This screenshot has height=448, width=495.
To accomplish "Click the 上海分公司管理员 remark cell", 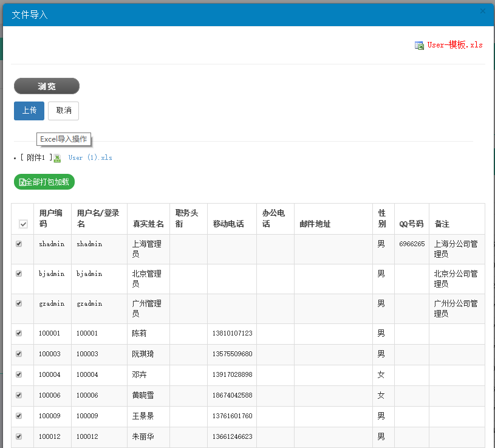I will 456,249.
